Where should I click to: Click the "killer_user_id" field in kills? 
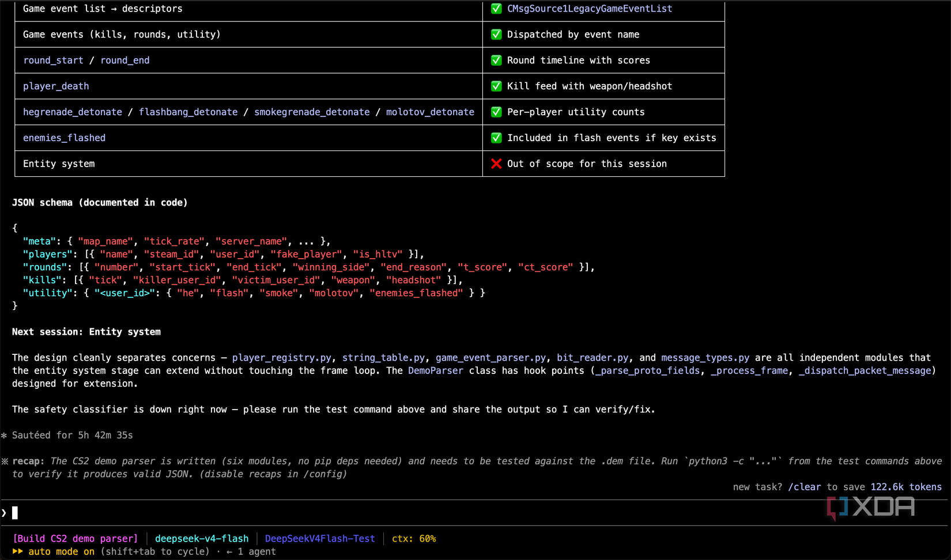point(177,280)
